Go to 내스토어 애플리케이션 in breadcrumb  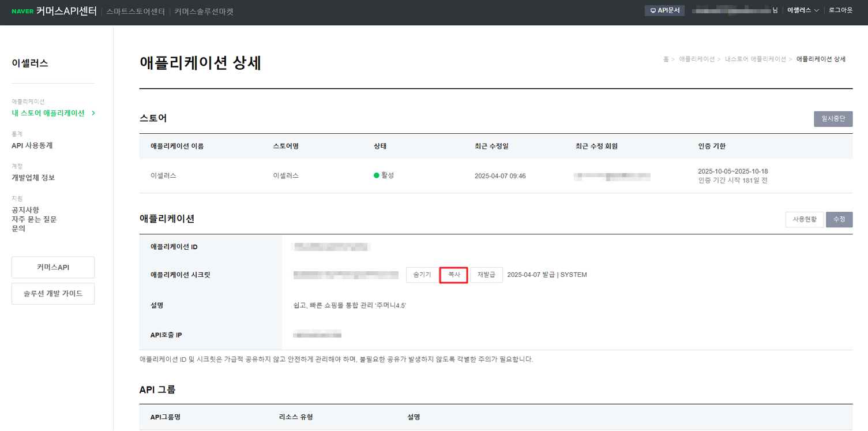[756, 59]
